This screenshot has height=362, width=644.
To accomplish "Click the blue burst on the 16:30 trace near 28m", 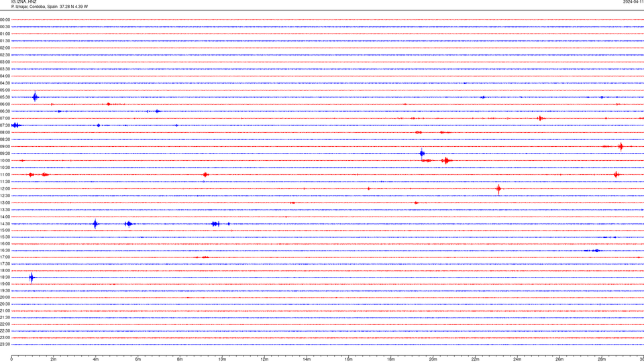I will coord(596,250).
